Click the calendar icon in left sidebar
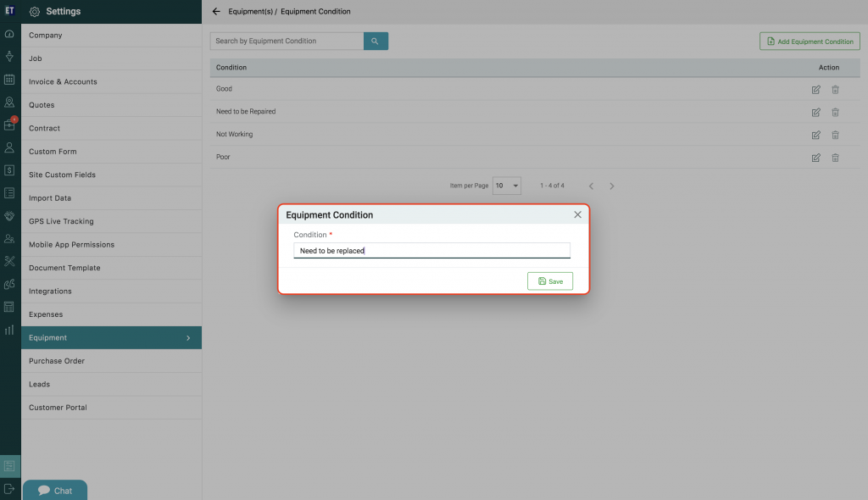Image resolution: width=868 pixels, height=500 pixels. 9,80
